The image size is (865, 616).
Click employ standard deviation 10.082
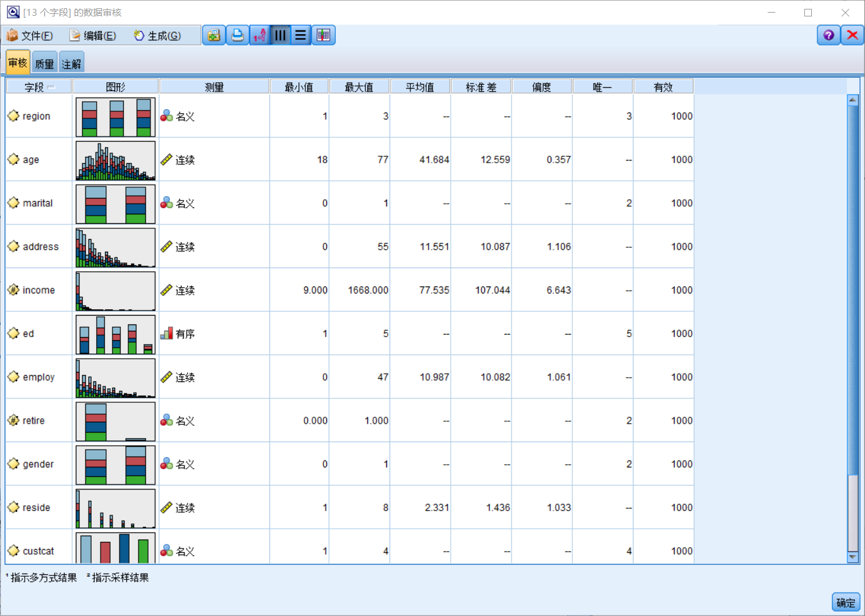(x=495, y=377)
